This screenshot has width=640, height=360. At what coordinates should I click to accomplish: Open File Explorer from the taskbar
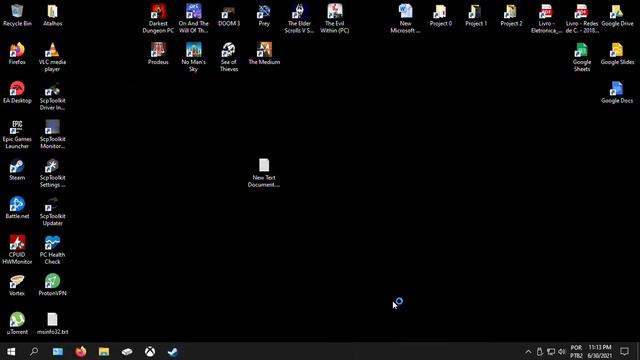click(104, 351)
